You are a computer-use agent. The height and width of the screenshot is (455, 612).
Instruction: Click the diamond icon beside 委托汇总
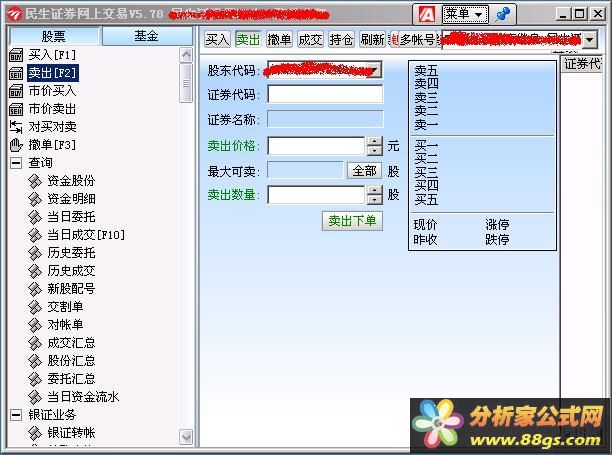point(35,379)
